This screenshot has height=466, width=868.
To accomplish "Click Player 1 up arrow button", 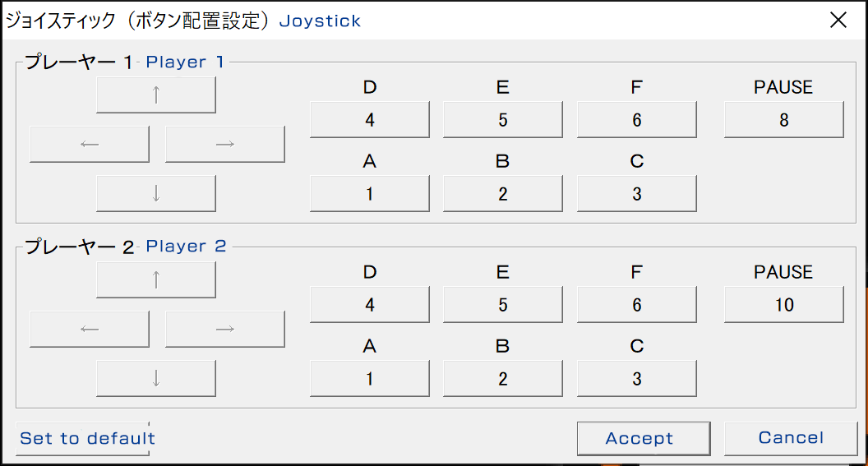I will (x=156, y=95).
